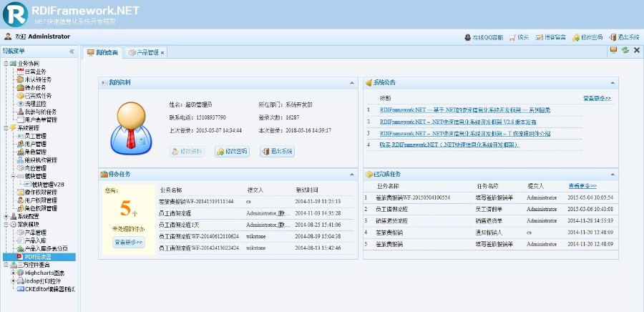Close the 产品管理 tab with its small x
The image size is (644, 312).
(162, 53)
